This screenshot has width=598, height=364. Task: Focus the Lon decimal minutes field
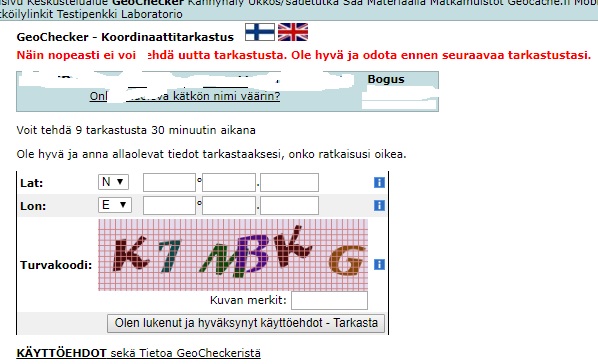(289, 206)
